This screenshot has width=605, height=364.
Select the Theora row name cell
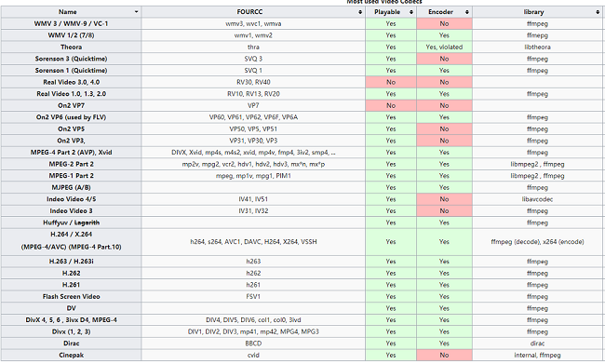click(x=71, y=47)
